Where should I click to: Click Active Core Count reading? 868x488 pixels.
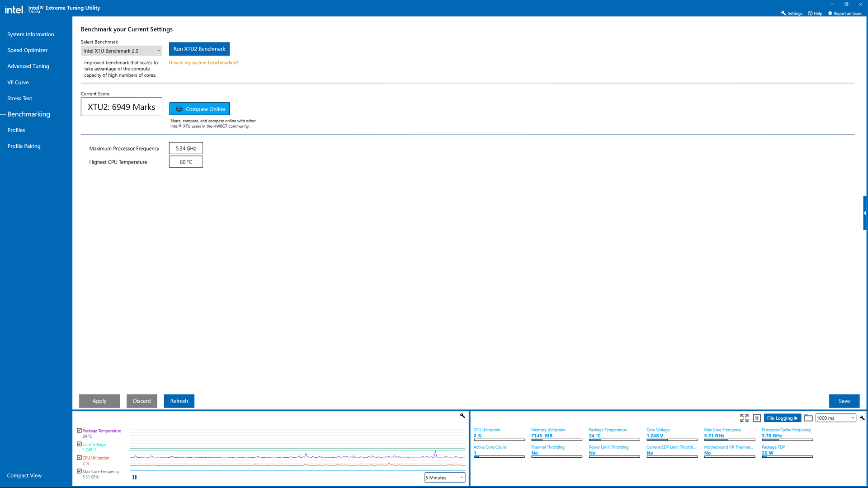475,453
